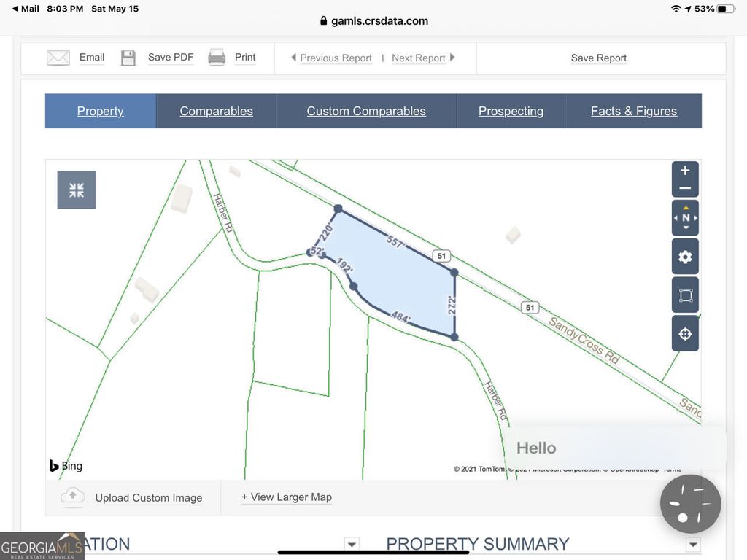The height and width of the screenshot is (560, 747).
Task: Click the 557' boundary measurement label
Action: tap(395, 241)
